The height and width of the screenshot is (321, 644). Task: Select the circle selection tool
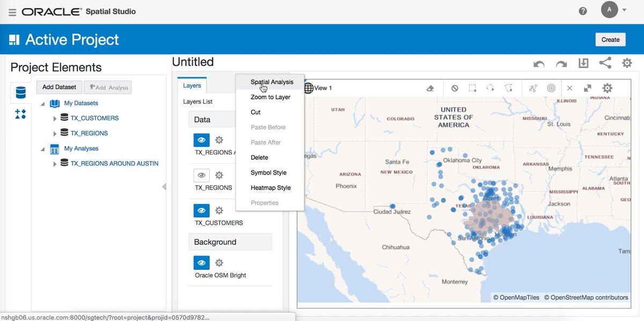click(x=490, y=88)
